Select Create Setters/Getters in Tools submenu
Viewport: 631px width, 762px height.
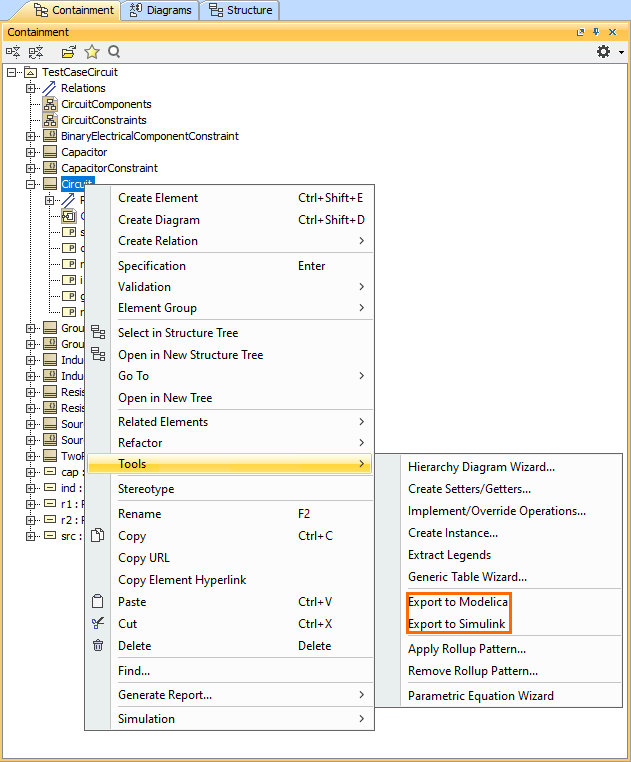499,488
